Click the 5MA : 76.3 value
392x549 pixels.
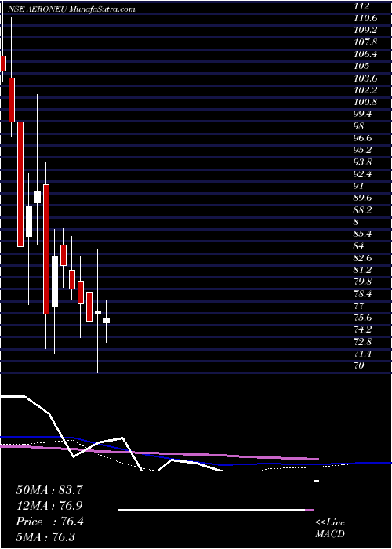tap(46, 537)
